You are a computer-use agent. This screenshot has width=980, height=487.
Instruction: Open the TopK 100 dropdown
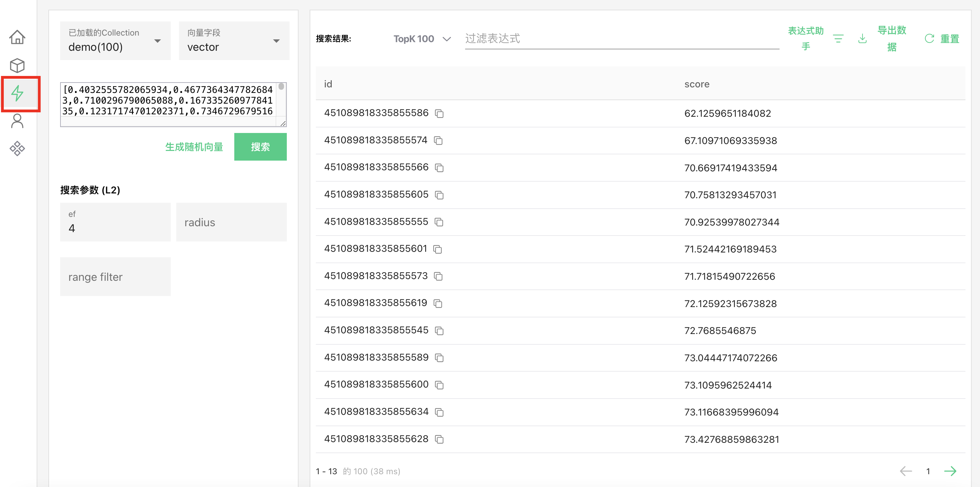(422, 39)
